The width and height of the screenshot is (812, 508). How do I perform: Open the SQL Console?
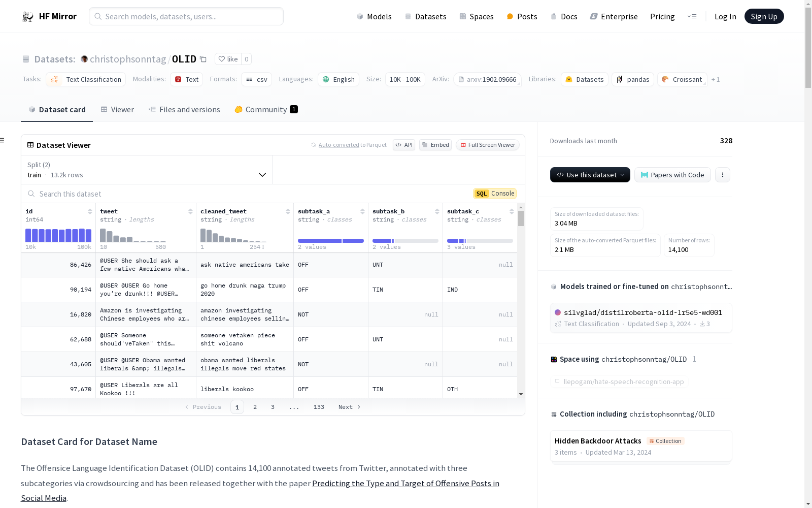[x=495, y=194]
